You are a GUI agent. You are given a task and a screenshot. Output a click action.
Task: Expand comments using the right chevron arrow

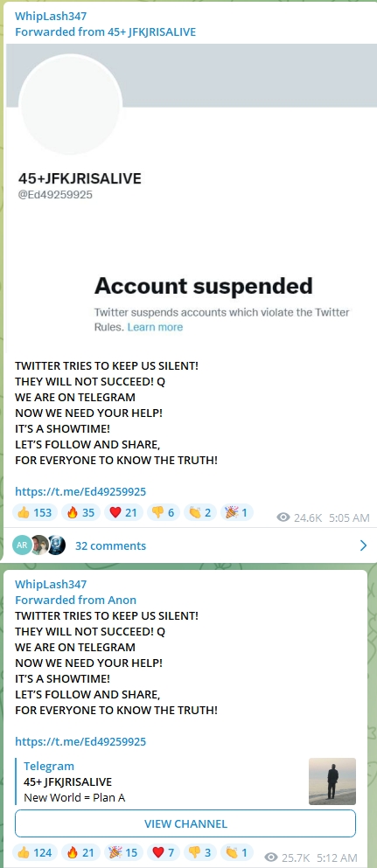click(x=363, y=545)
